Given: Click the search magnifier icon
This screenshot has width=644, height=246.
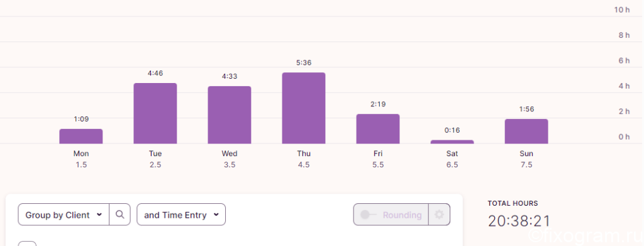Looking at the screenshot, I should point(120,215).
